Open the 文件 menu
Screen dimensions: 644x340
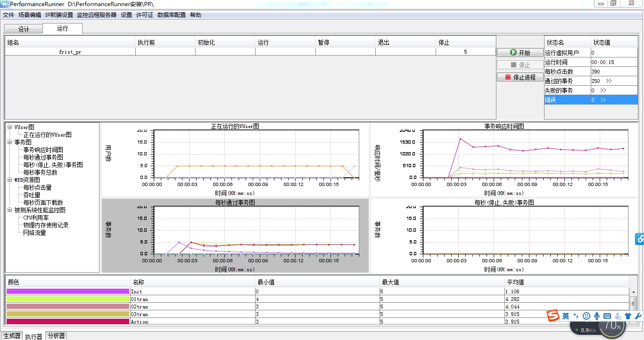coord(8,15)
